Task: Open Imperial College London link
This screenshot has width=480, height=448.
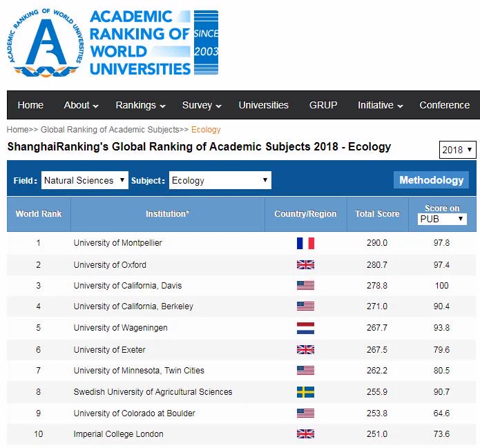Action: pyautogui.click(x=119, y=434)
